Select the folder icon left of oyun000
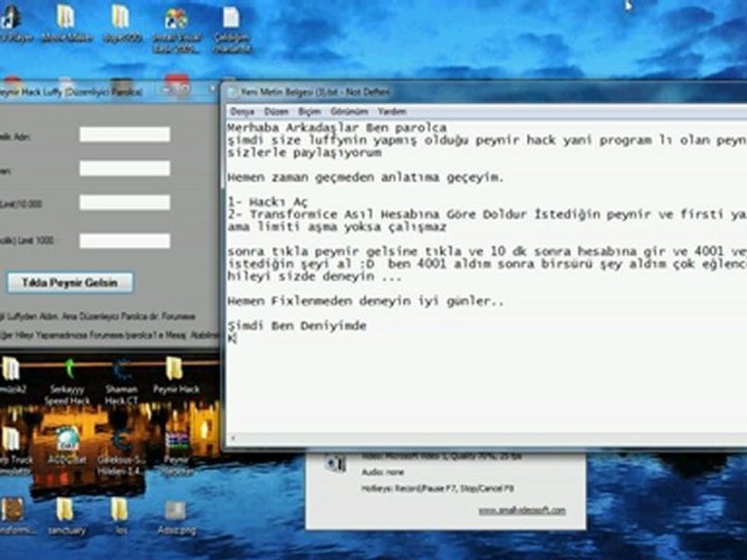 (66, 24)
